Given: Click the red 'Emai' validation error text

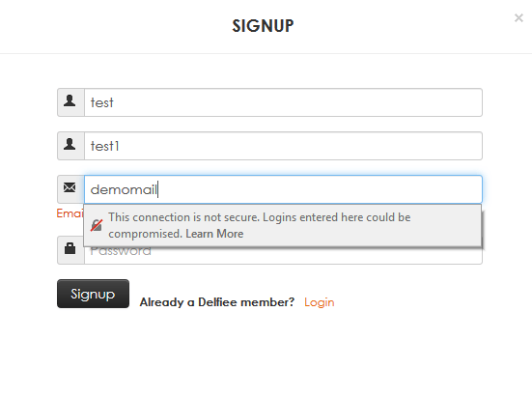Looking at the screenshot, I should (70, 213).
